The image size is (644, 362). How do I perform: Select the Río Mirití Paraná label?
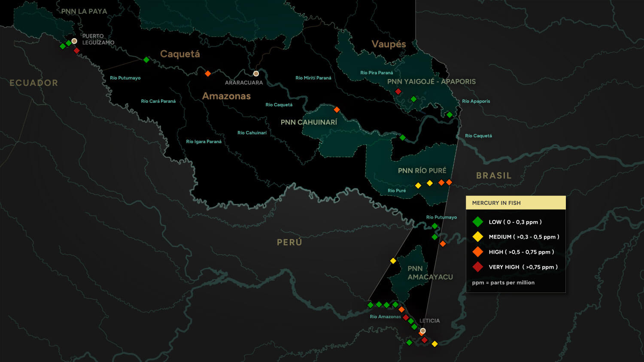[x=313, y=78]
